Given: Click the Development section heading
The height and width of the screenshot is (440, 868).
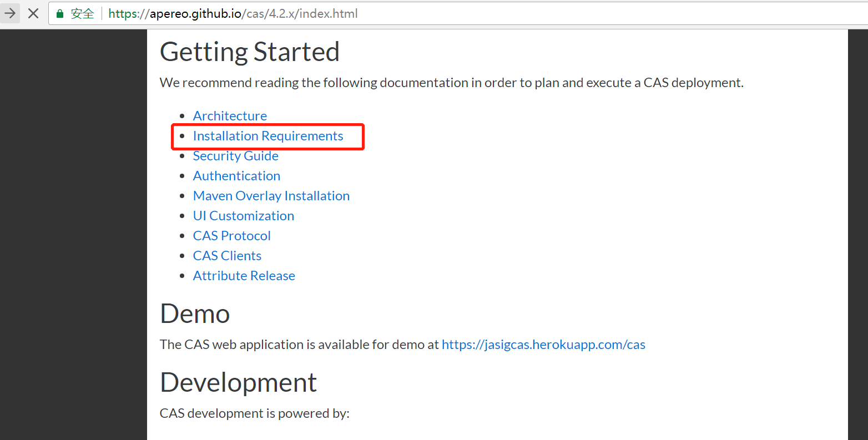Looking at the screenshot, I should click(x=239, y=382).
